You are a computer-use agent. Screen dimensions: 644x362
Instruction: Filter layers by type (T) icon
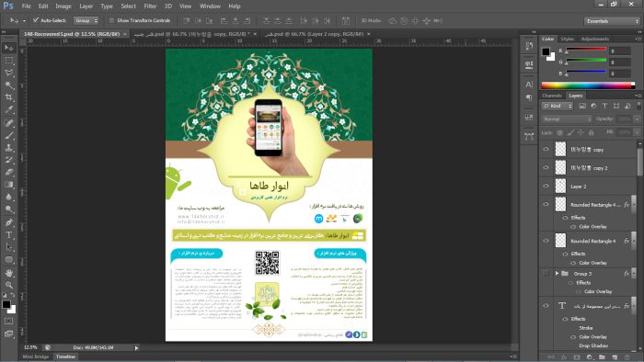(604, 106)
